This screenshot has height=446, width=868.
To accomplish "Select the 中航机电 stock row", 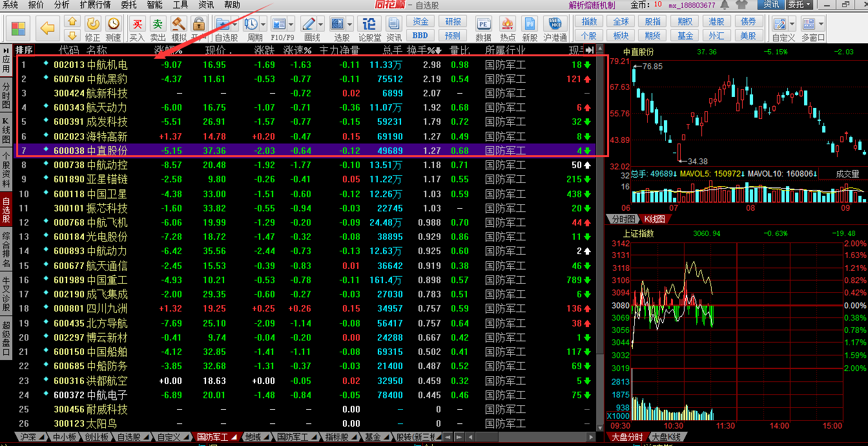I will coord(304,65).
